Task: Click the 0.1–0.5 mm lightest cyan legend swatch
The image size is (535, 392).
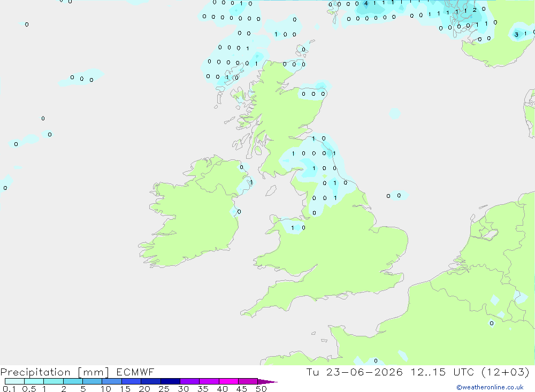Action: click(x=14, y=381)
